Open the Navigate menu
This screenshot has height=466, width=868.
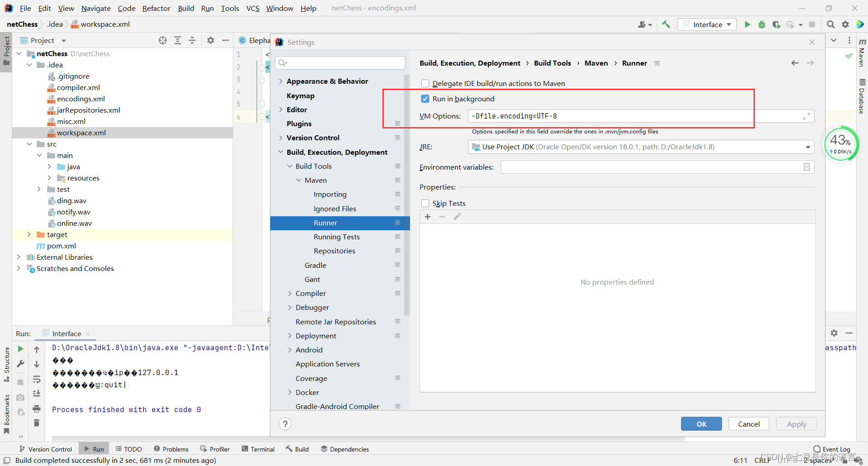(x=96, y=8)
